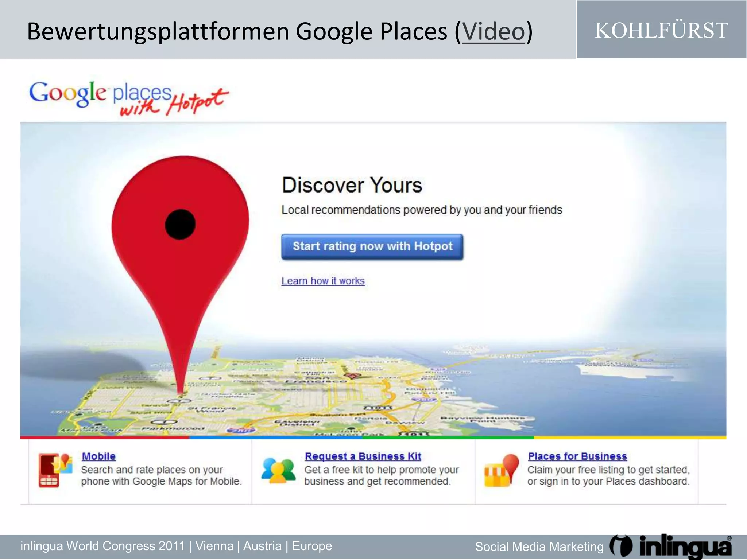Image resolution: width=747 pixels, height=560 pixels.
Task: Click the people group Business Kit icon
Action: point(278,470)
